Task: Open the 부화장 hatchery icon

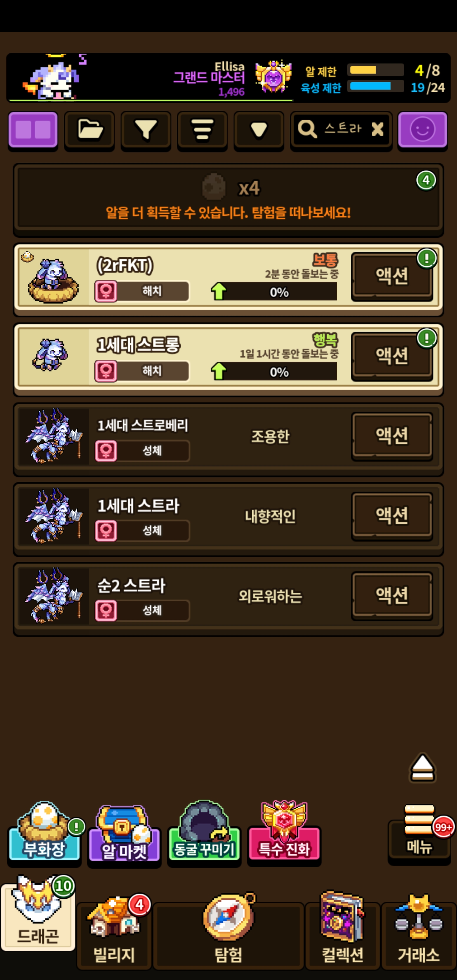Action: click(x=44, y=833)
